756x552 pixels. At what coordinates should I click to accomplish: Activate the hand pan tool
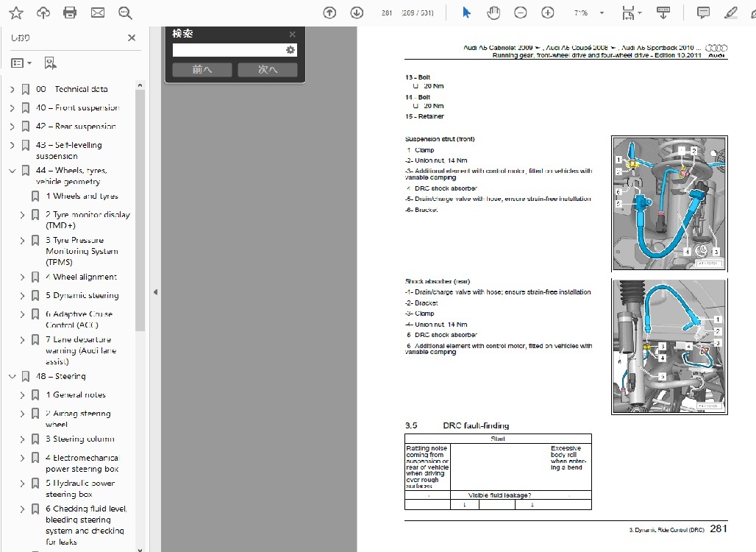pyautogui.click(x=493, y=13)
